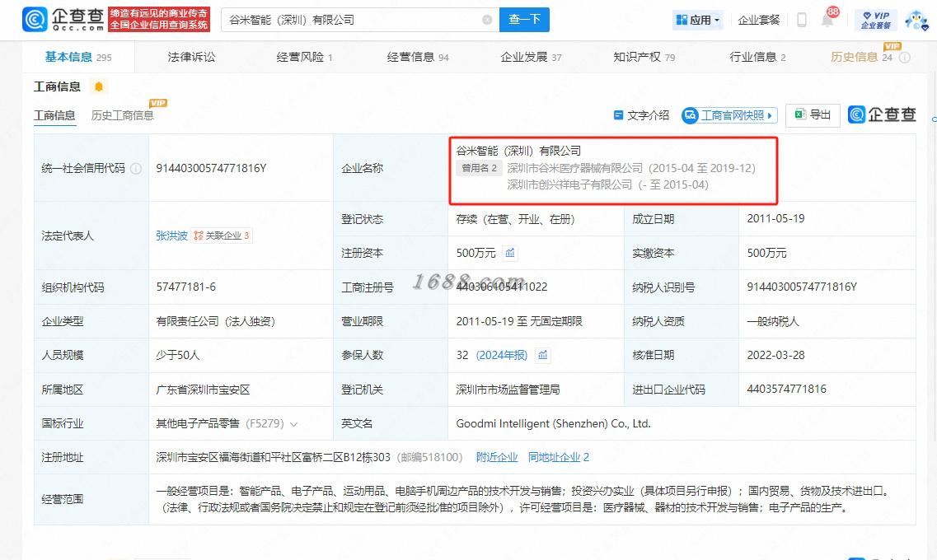This screenshot has height=560, width=937.
Task: Open the 工商官网快照 snapshot button
Action: tap(729, 115)
